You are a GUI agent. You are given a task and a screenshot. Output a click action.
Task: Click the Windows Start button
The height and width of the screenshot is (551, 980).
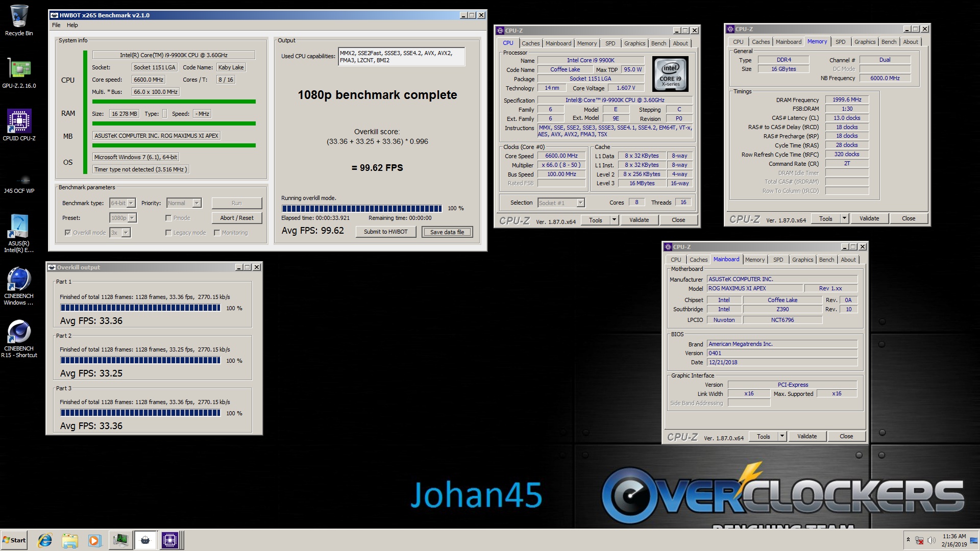(x=14, y=540)
